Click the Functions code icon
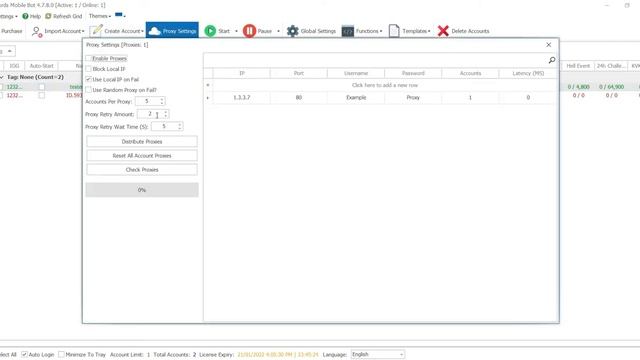 coord(348,31)
